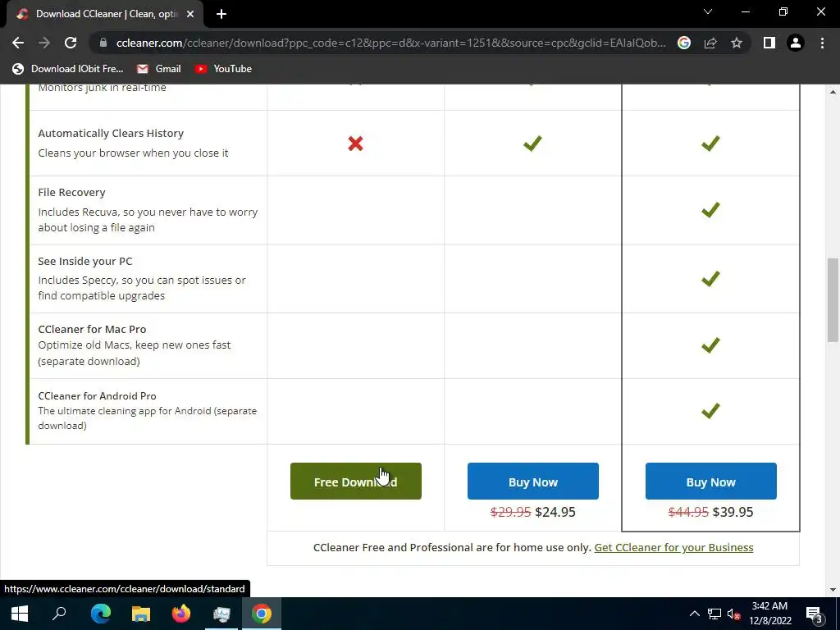Click the CCleaner for Mac Pro checkmark
This screenshot has width=840, height=630.
tap(710, 345)
